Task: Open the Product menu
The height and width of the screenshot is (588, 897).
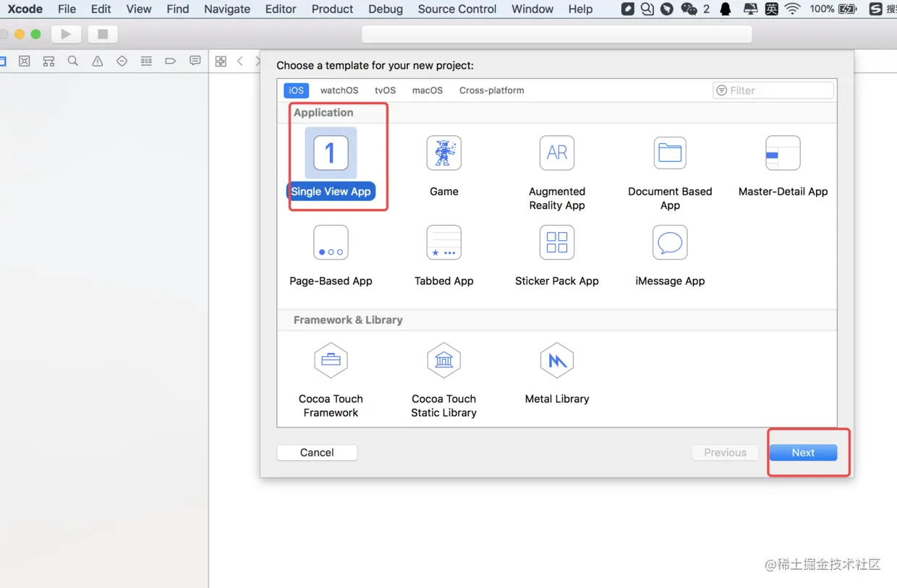Action: (x=332, y=9)
